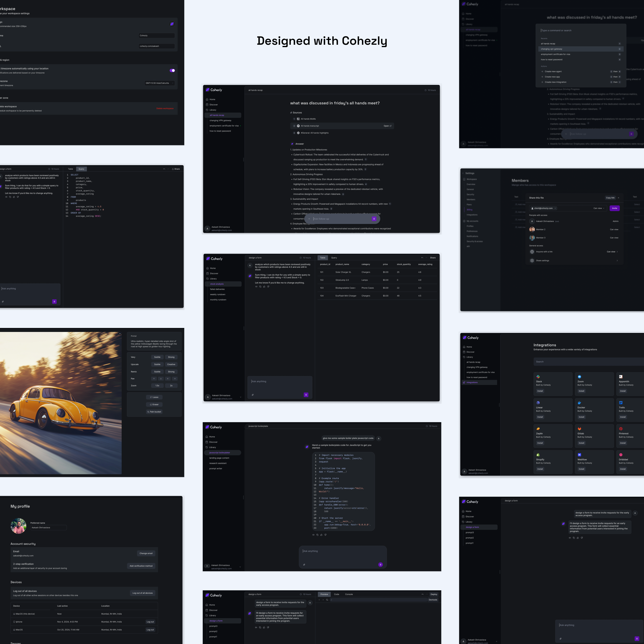Choose the Pain bucket tool

(154, 412)
